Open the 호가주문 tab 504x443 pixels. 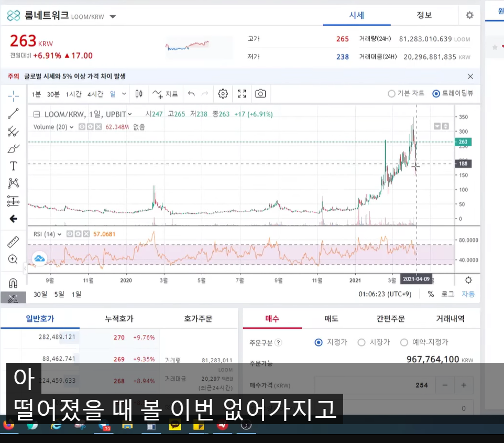(x=198, y=319)
